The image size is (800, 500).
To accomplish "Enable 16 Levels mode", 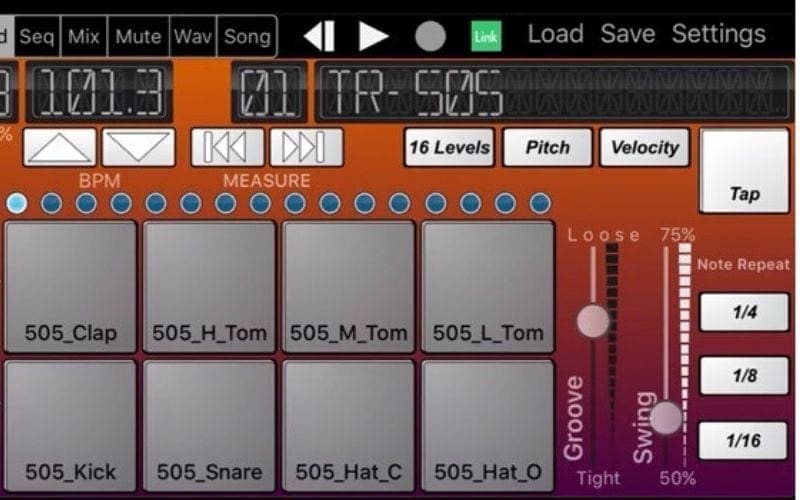I will [449, 147].
